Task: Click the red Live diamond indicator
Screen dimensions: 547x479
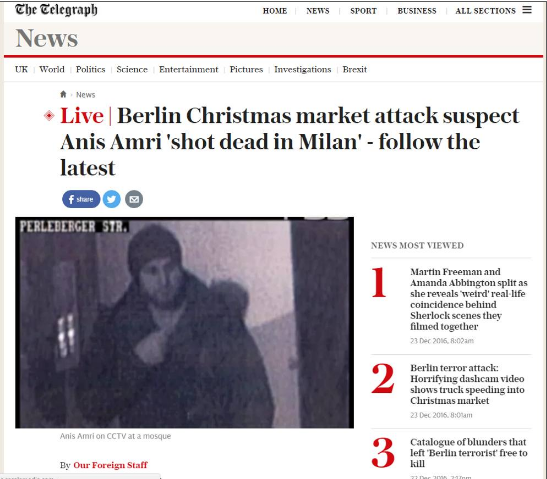Action: click(49, 115)
